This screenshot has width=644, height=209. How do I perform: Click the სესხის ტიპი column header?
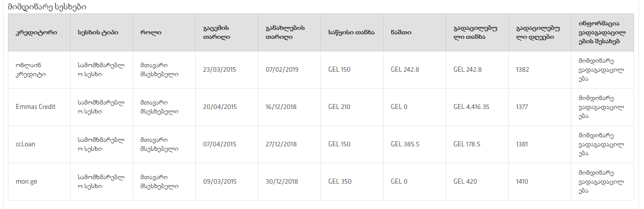(x=94, y=32)
